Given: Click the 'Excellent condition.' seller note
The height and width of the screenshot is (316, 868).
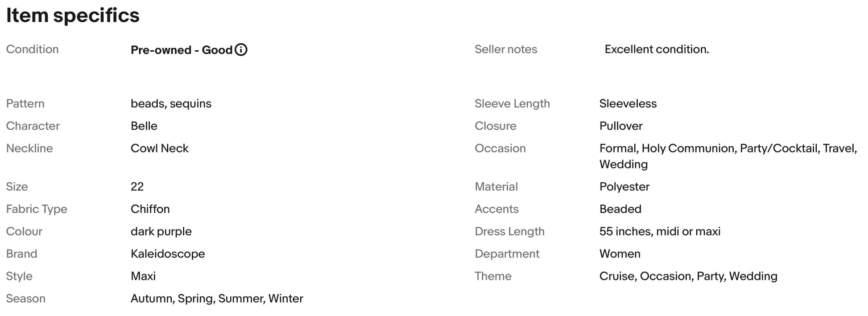Looking at the screenshot, I should tap(657, 49).
